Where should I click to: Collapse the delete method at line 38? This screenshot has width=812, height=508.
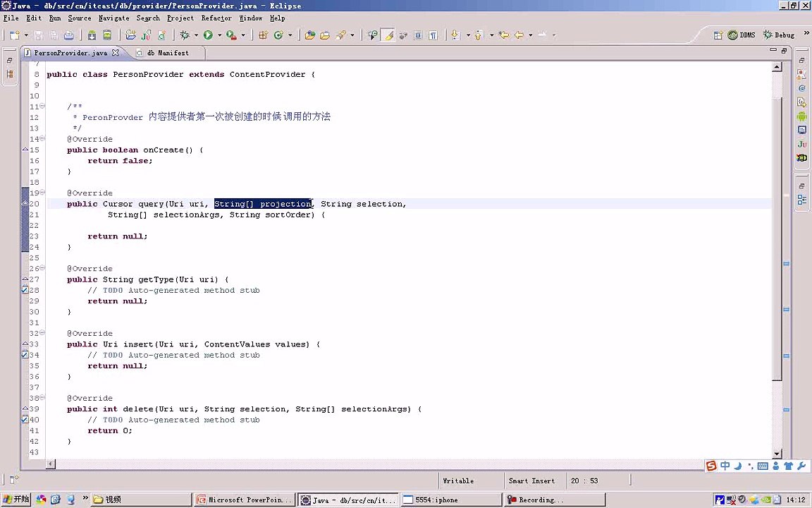click(x=42, y=398)
